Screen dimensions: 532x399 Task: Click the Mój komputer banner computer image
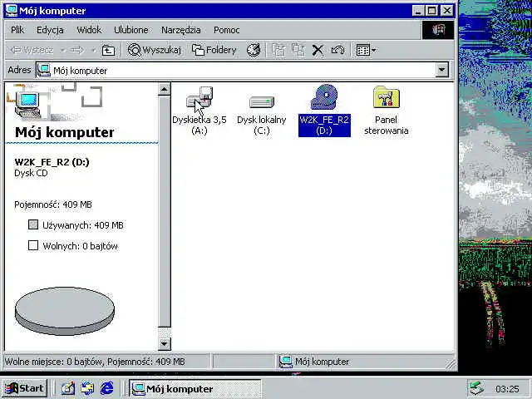[x=27, y=105]
